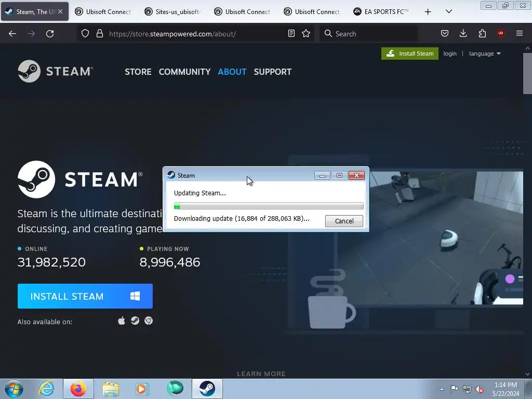
Task: Click the ONLINE count 31,982,520
Action: coord(51,262)
